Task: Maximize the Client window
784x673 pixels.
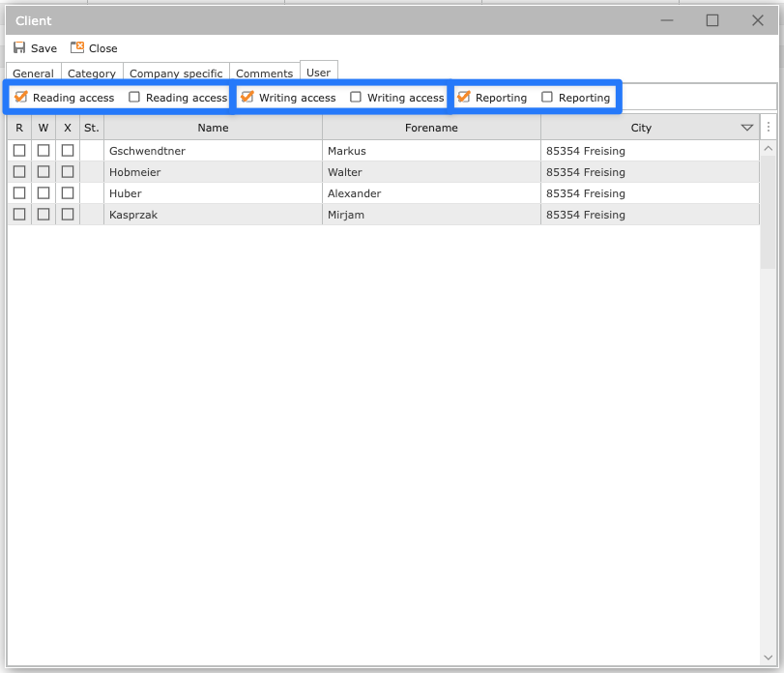Action: tap(712, 20)
